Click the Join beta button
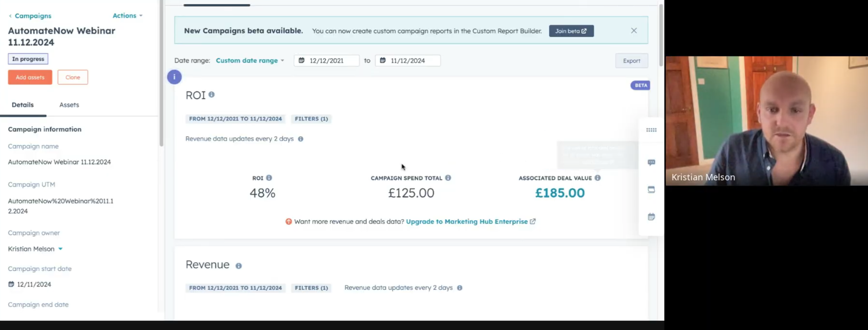Screen dimensions: 868x330 (x=571, y=31)
